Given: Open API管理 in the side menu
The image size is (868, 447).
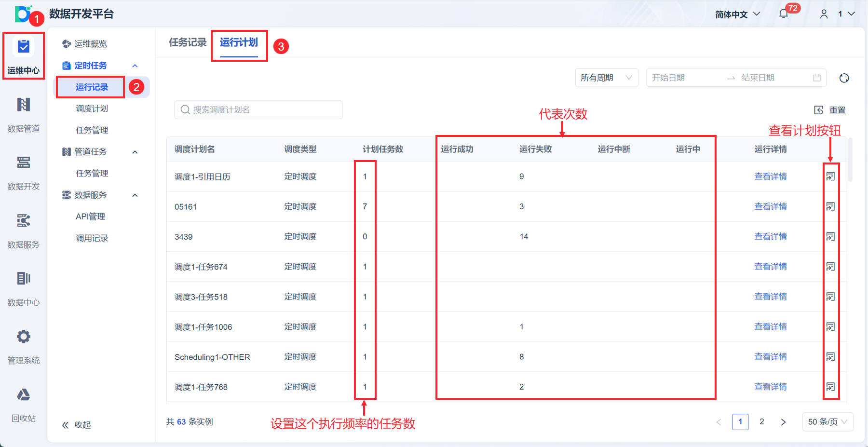Looking at the screenshot, I should (91, 217).
